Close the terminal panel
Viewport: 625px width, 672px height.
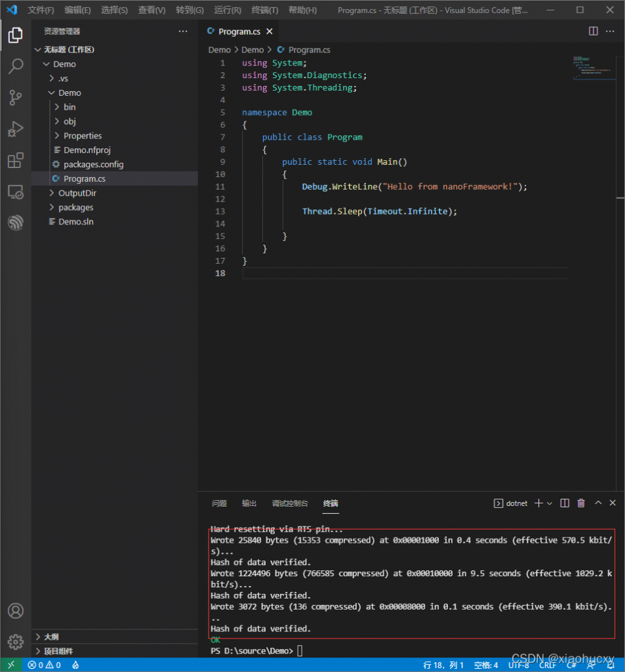point(613,503)
